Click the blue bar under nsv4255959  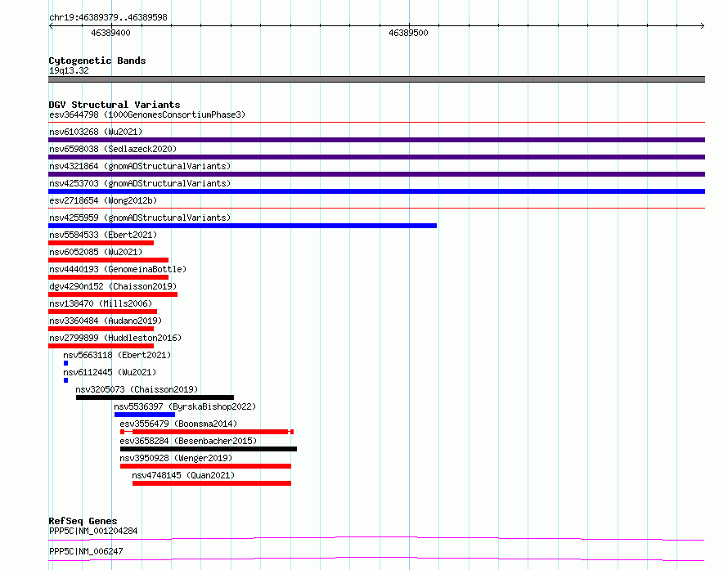click(242, 226)
